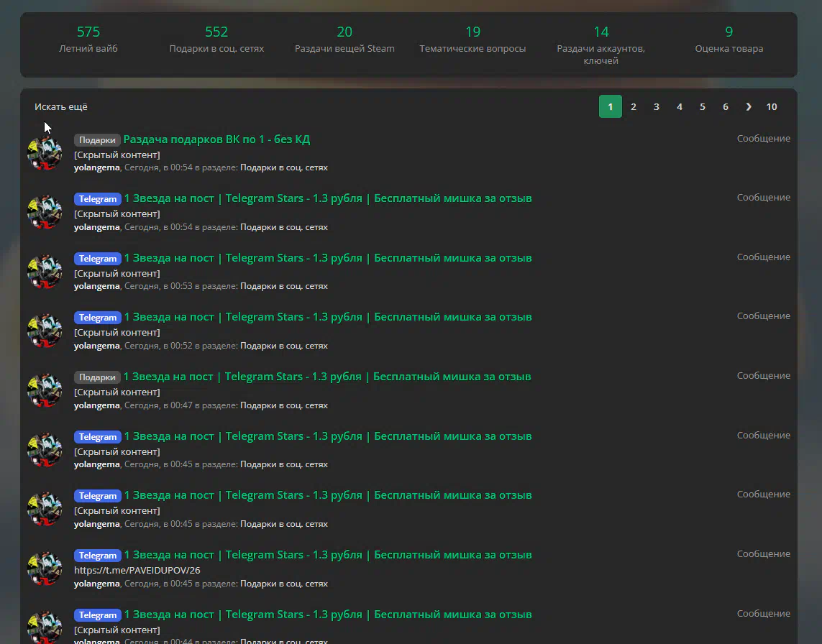Screen dimensions: 822x644
Task: Open section Подарки в соц. сетях under the ВК gifts thread
Action: (x=283, y=167)
